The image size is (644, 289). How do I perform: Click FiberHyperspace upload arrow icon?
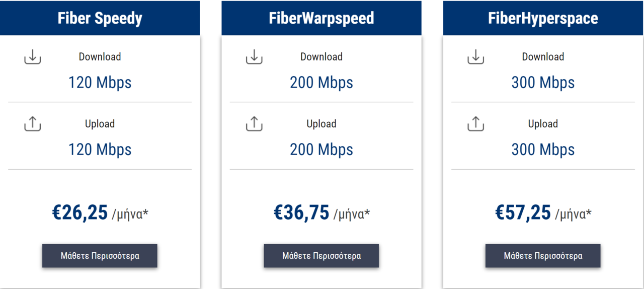tap(475, 124)
